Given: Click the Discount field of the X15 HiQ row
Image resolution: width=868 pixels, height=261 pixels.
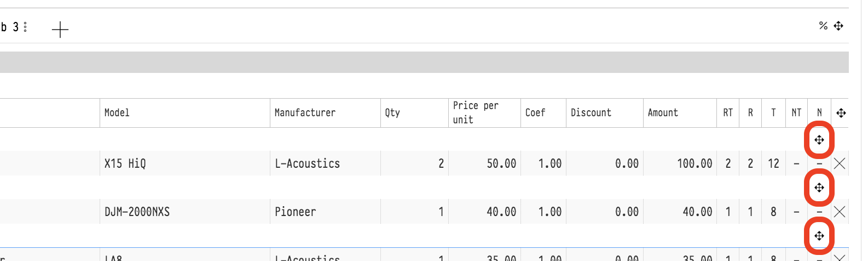Looking at the screenshot, I should click(605, 163).
